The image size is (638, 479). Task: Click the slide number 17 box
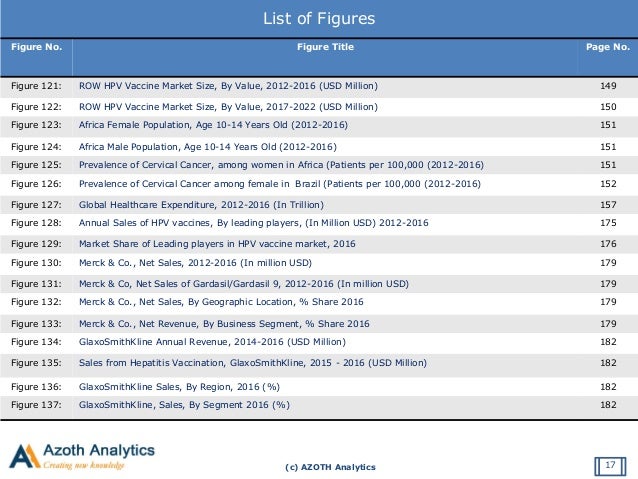coord(610,465)
